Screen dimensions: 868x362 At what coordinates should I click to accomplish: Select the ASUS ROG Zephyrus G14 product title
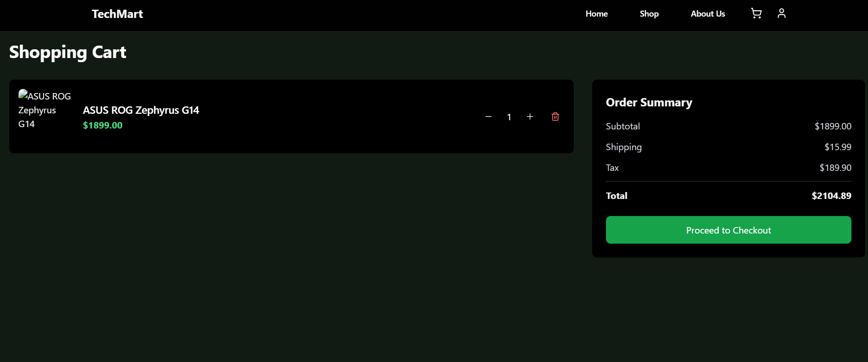coord(141,110)
